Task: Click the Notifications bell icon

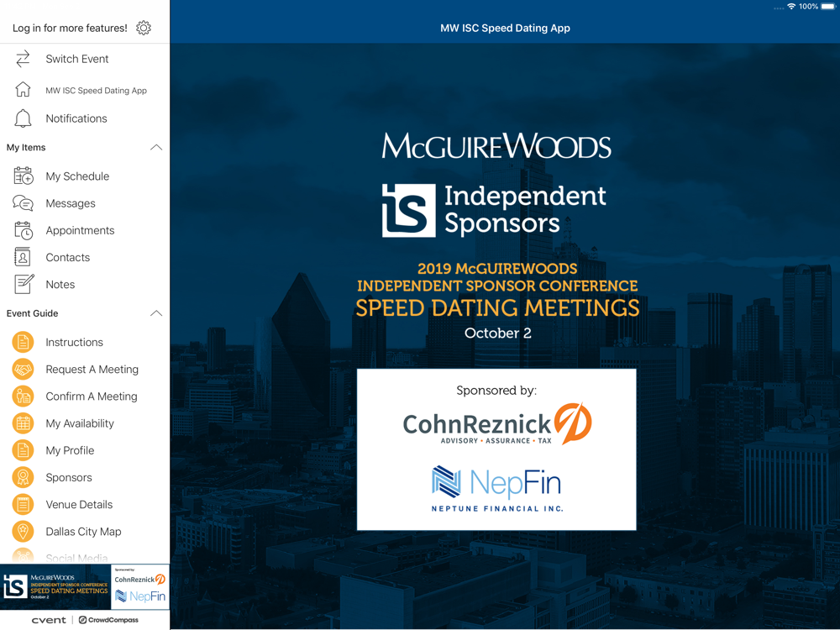Action: pos(23,118)
